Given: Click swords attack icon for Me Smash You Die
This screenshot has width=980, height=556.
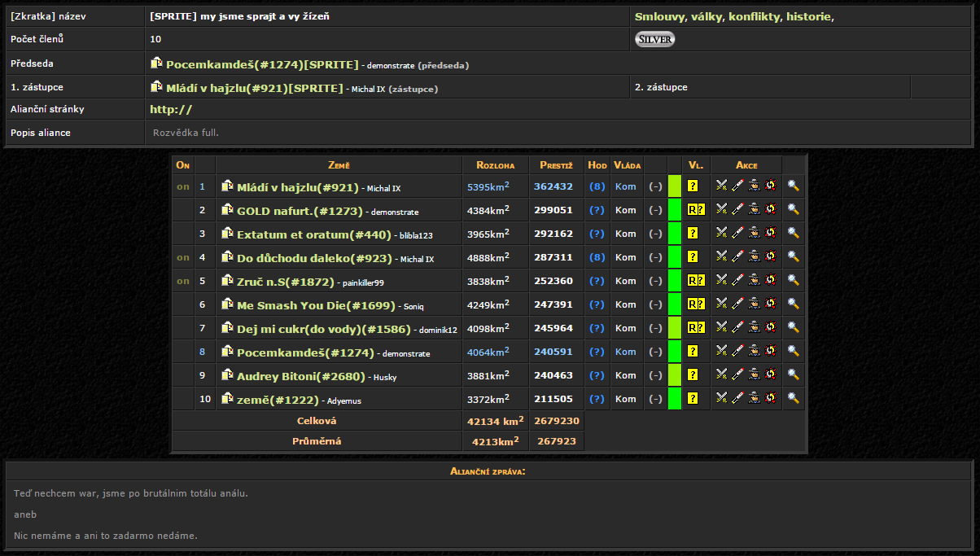Looking at the screenshot, I should [x=721, y=304].
